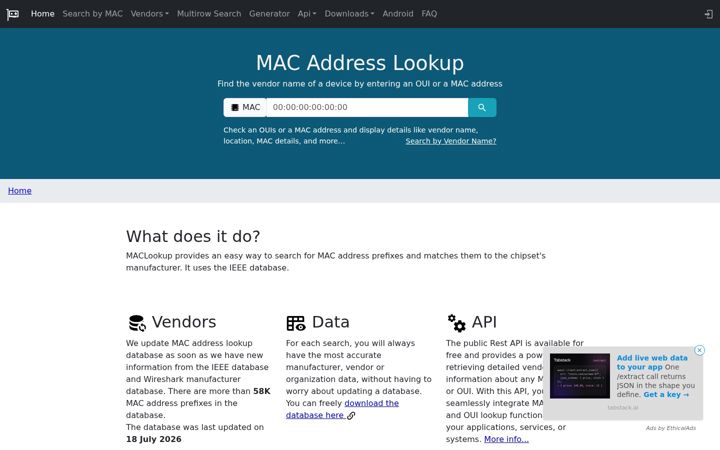Open the Vendors dropdown menu

(x=149, y=14)
